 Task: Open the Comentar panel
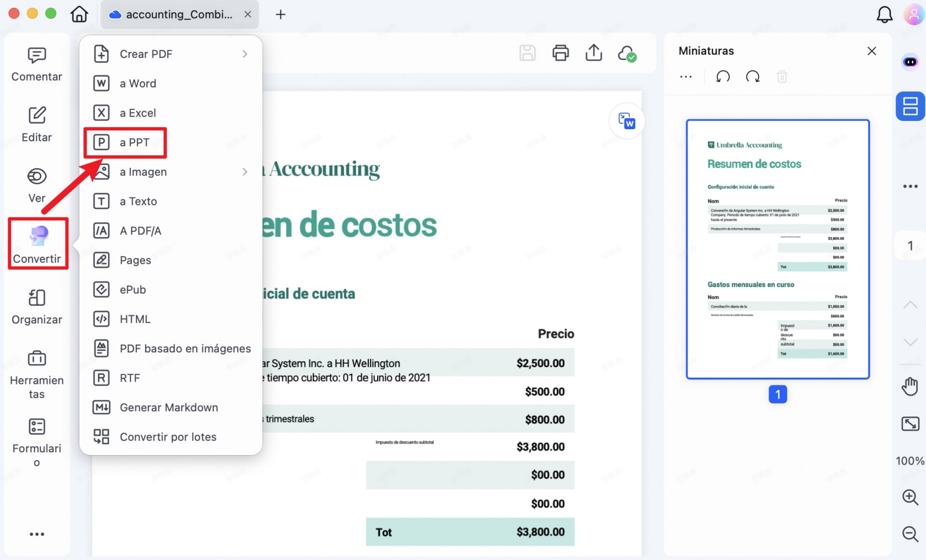[x=36, y=64]
